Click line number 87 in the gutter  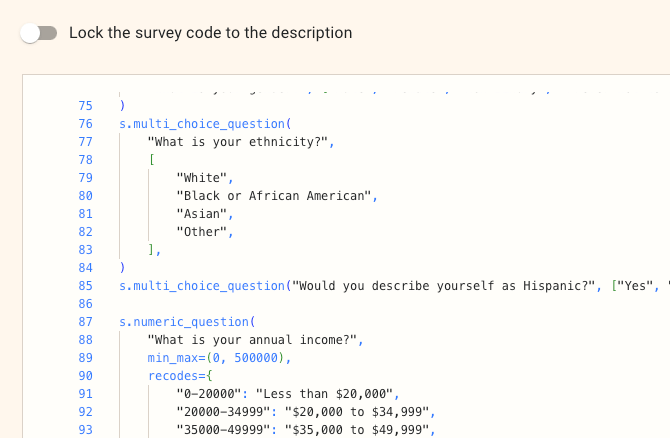[x=85, y=322]
